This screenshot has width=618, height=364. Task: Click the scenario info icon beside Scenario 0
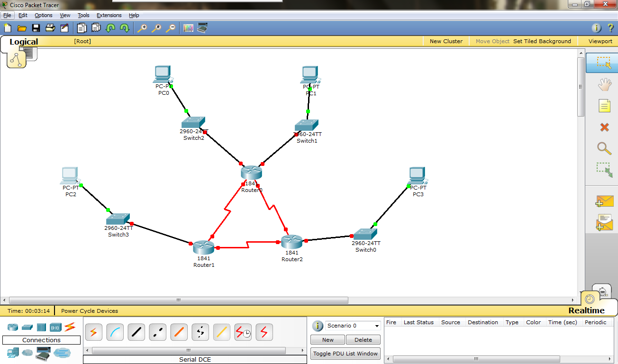tap(318, 326)
